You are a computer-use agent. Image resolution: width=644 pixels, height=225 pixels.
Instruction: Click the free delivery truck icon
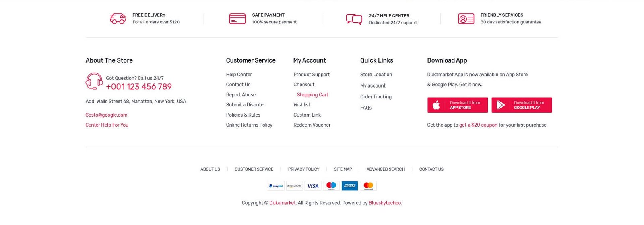118,19
